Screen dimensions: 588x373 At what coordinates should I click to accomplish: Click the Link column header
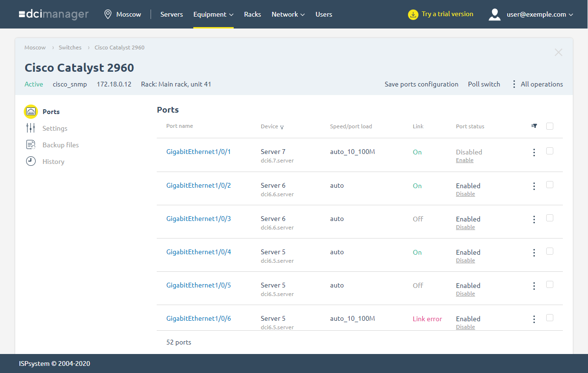pyautogui.click(x=418, y=126)
